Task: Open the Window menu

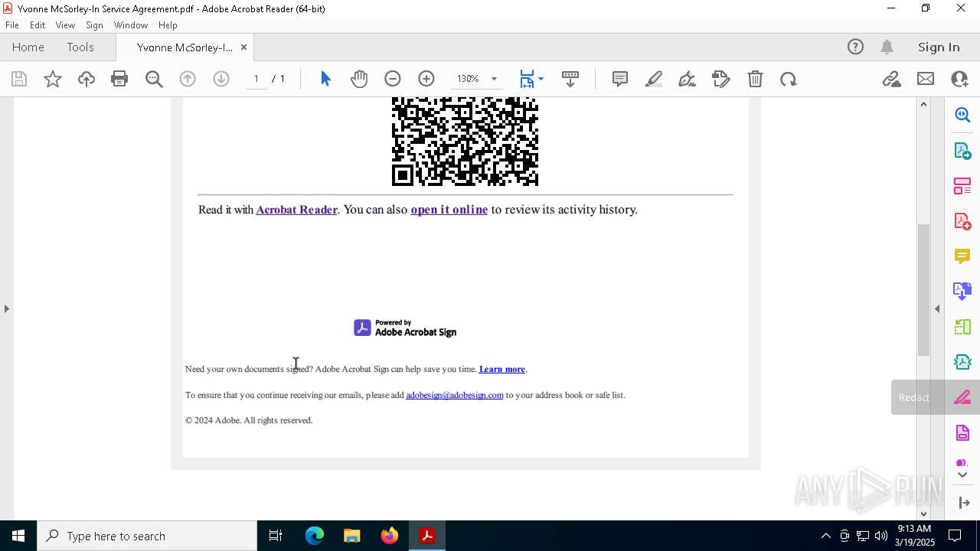Action: pos(131,24)
